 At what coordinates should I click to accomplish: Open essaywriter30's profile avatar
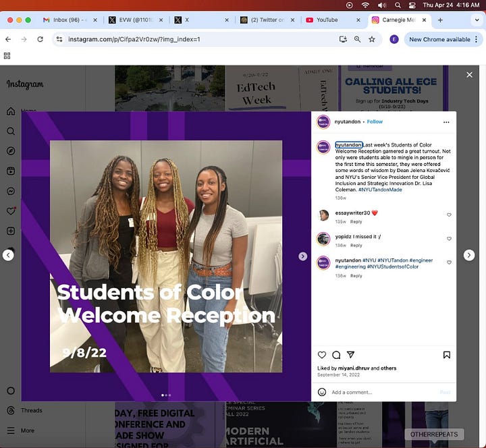pyautogui.click(x=323, y=215)
